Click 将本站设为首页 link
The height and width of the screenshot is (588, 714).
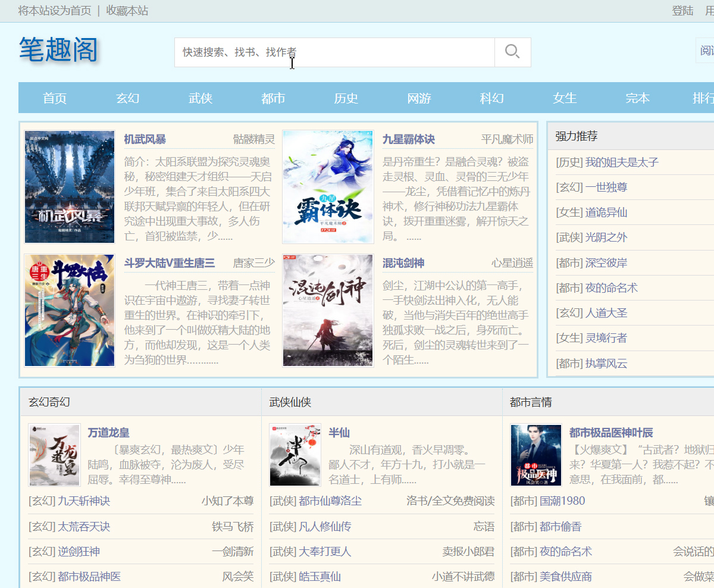(55, 11)
